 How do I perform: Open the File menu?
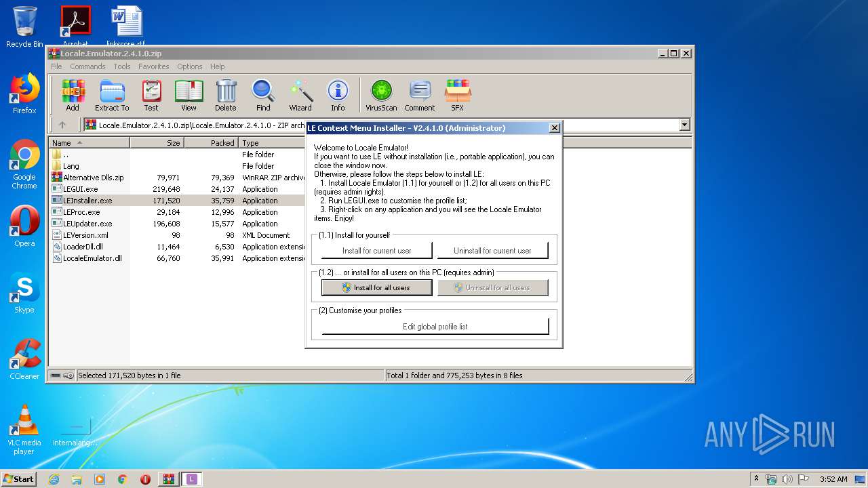(56, 66)
